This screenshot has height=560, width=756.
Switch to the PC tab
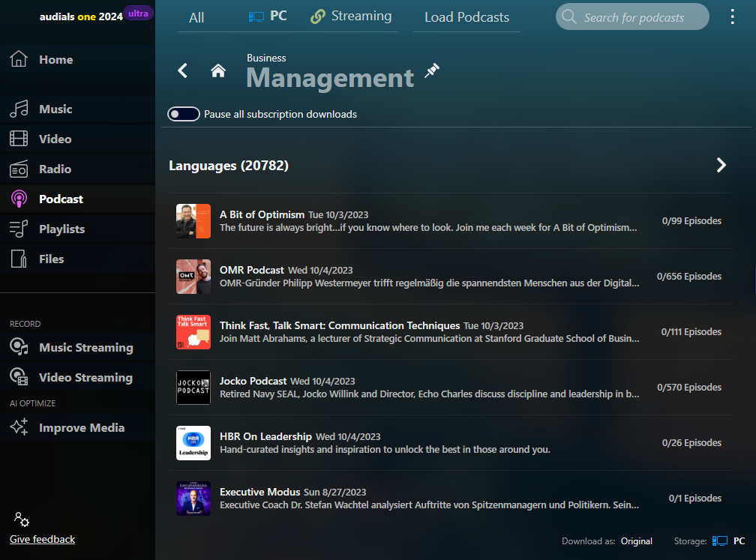click(268, 16)
